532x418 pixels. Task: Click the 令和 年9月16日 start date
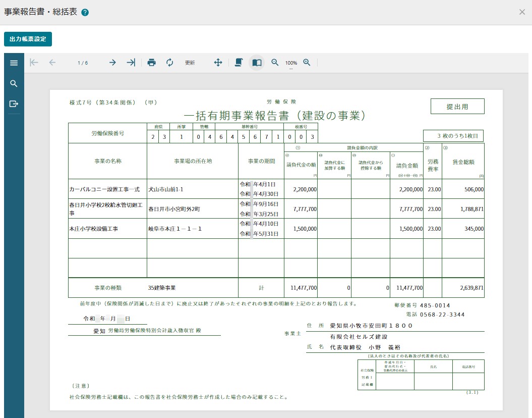[x=259, y=204]
